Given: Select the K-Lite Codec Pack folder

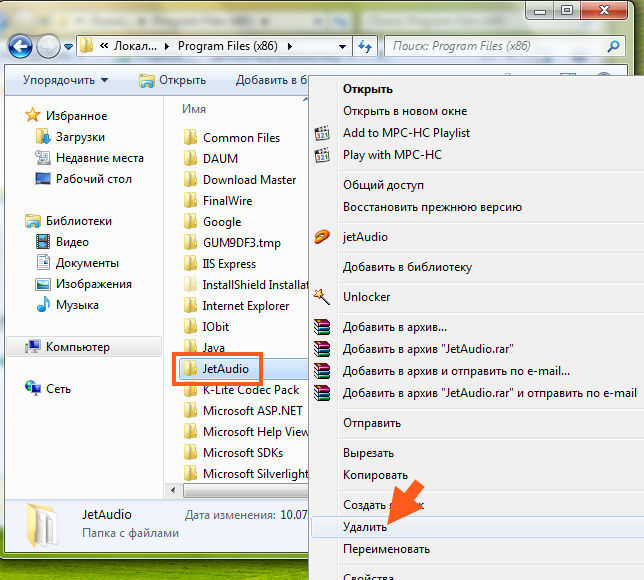Looking at the screenshot, I should (x=242, y=390).
